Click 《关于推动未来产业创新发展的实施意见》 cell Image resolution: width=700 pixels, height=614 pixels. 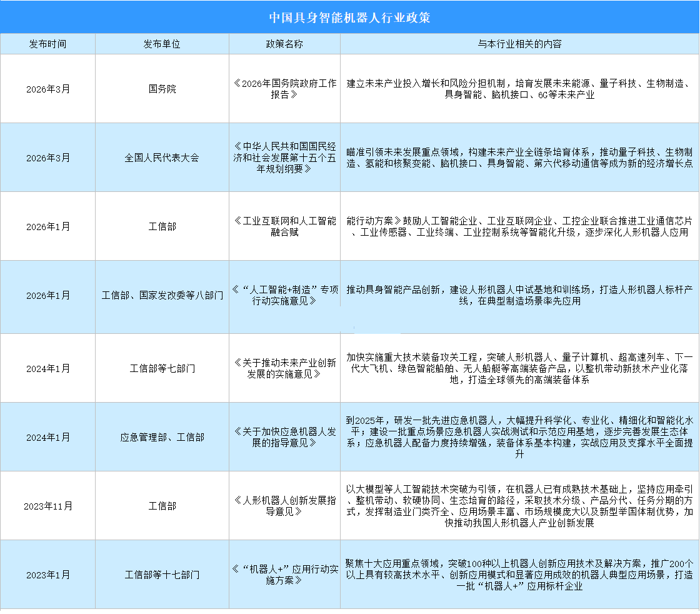[284, 368]
